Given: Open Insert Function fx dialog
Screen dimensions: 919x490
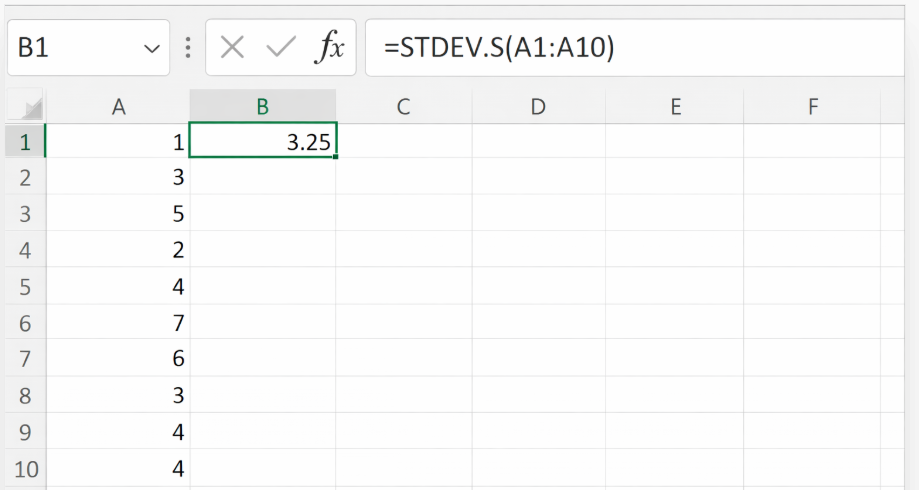Looking at the screenshot, I should click(329, 48).
